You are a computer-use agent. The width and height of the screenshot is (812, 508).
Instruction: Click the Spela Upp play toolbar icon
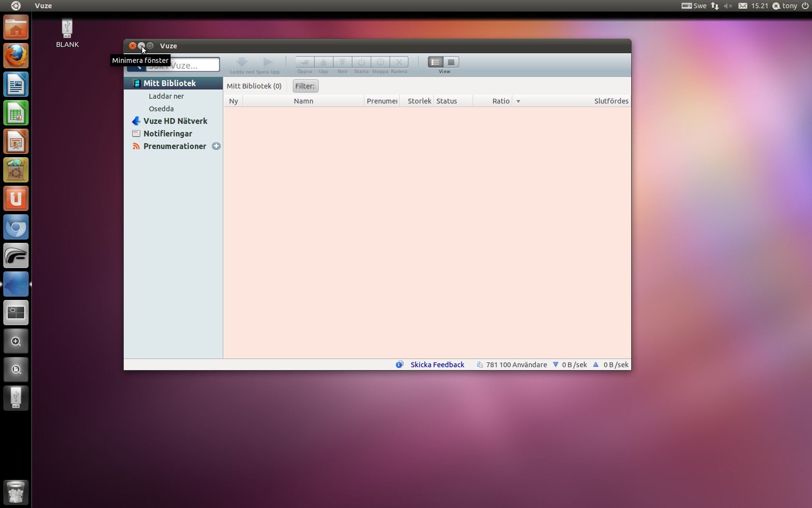[268, 62]
